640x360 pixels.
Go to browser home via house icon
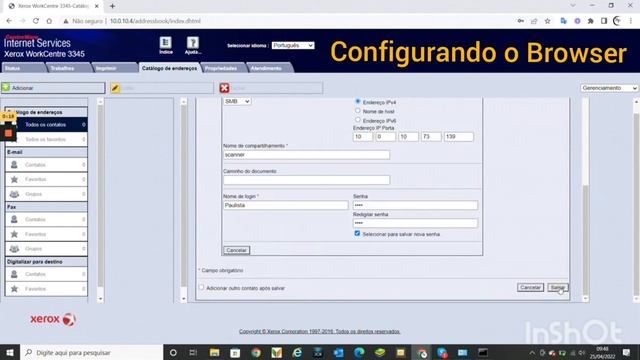pos(49,21)
